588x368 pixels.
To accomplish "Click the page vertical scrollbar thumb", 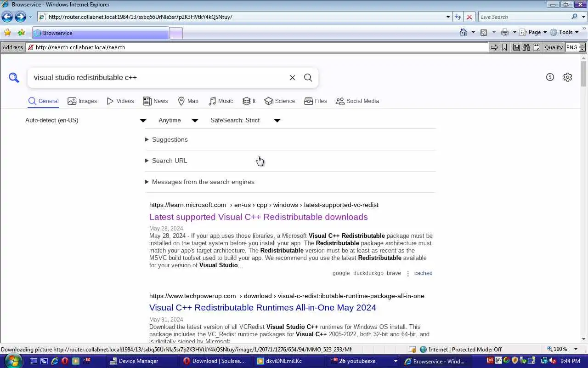I will pyautogui.click(x=584, y=74).
